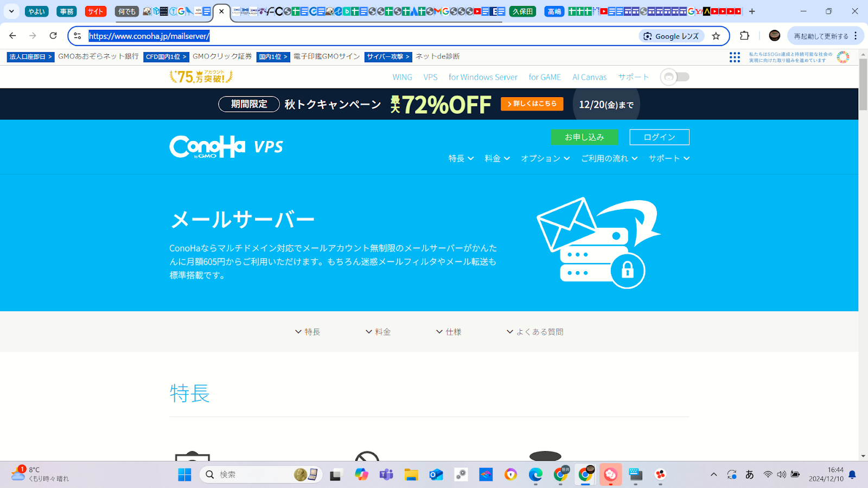Viewport: 868px width, 488px height.
Task: Click the 75万 accounts badge
Action: pyautogui.click(x=201, y=77)
